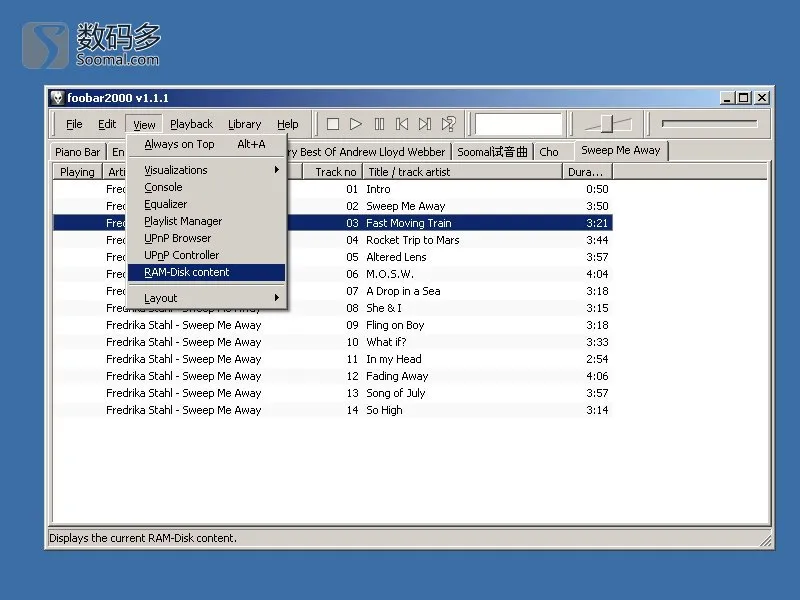800x600 pixels.
Task: Sort by the Playing column header
Action: click(78, 172)
